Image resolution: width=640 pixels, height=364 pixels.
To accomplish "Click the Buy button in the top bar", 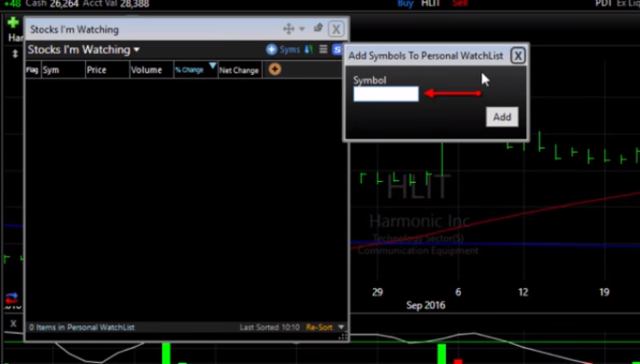I will pyautogui.click(x=405, y=4).
